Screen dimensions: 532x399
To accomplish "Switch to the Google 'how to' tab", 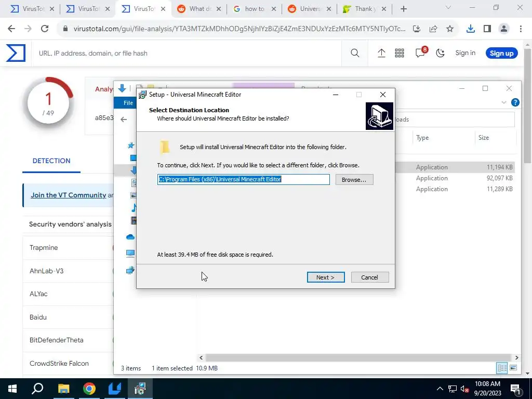I will (x=255, y=9).
